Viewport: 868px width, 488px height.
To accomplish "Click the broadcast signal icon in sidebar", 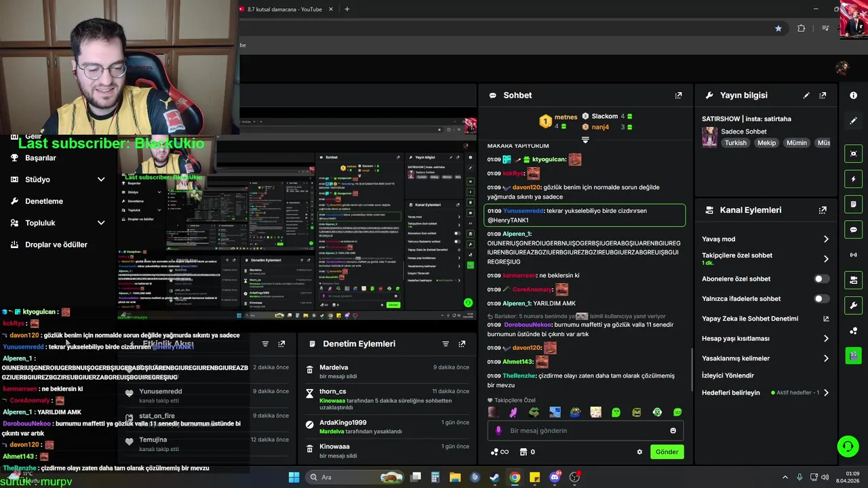I will pyautogui.click(x=853, y=255).
